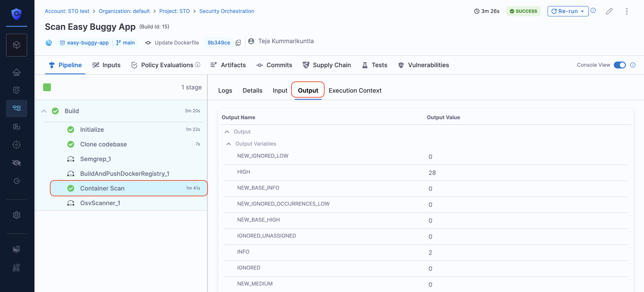Click the eye-slash exemptions sidebar icon
Image resolution: width=644 pixels, height=292 pixels.
click(x=17, y=163)
